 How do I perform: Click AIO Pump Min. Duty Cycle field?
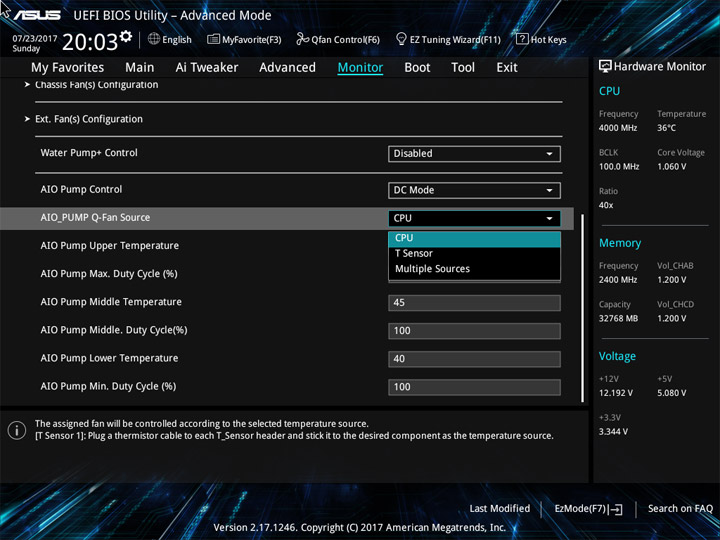point(474,387)
